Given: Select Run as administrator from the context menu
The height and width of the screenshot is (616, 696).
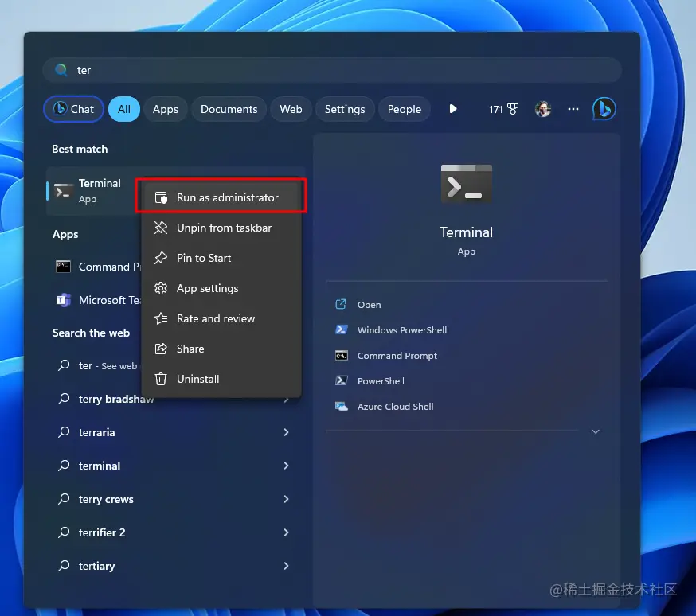Looking at the screenshot, I should coord(221,197).
